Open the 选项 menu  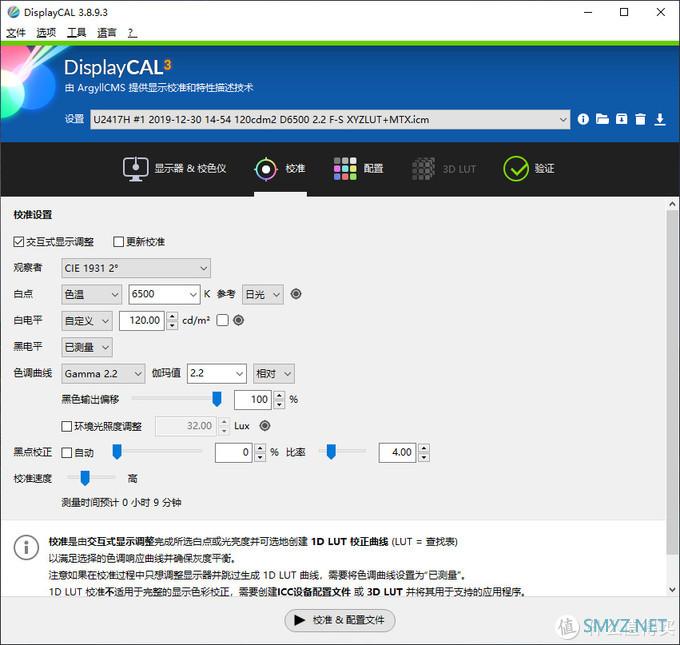click(46, 33)
